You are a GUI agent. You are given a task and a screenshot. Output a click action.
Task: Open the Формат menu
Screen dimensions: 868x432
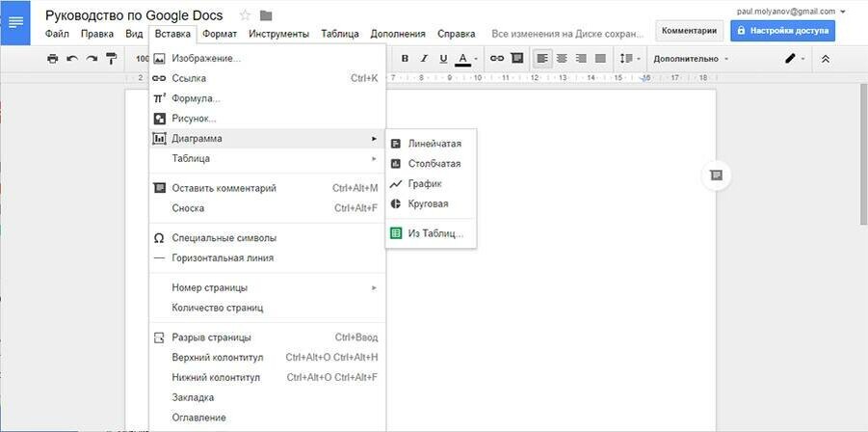[x=220, y=34]
